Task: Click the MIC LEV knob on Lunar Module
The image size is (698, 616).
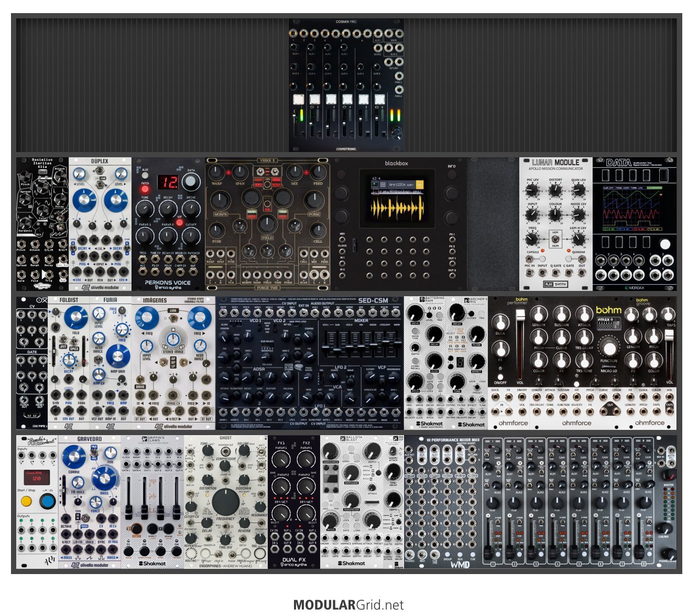Action: [532, 190]
